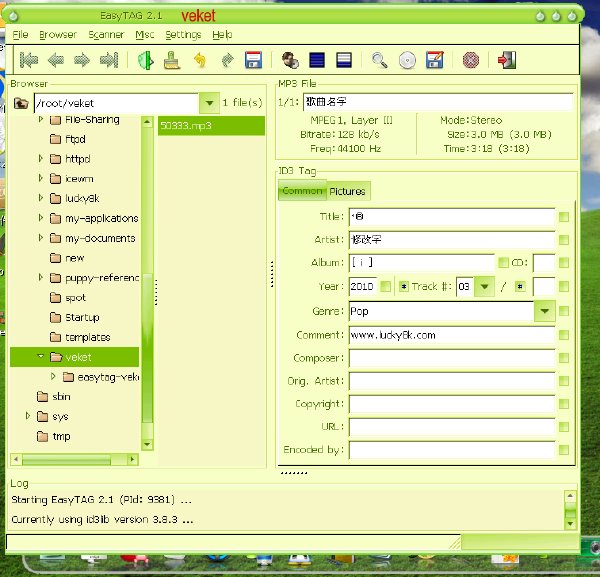The height and width of the screenshot is (577, 600).
Task: Open the Browser menu
Action: [58, 35]
